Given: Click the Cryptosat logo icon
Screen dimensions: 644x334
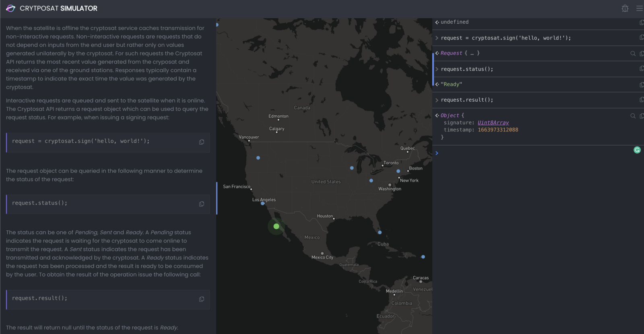Looking at the screenshot, I should tap(11, 8).
